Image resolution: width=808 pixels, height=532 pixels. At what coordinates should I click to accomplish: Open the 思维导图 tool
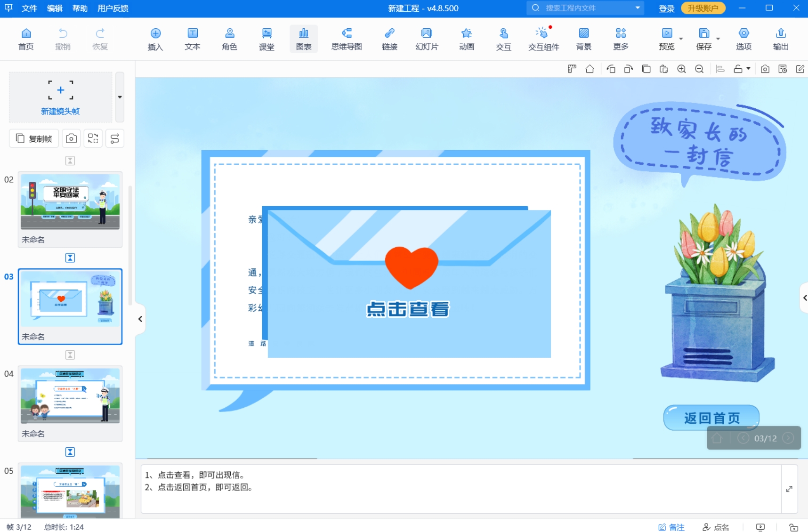click(x=346, y=39)
